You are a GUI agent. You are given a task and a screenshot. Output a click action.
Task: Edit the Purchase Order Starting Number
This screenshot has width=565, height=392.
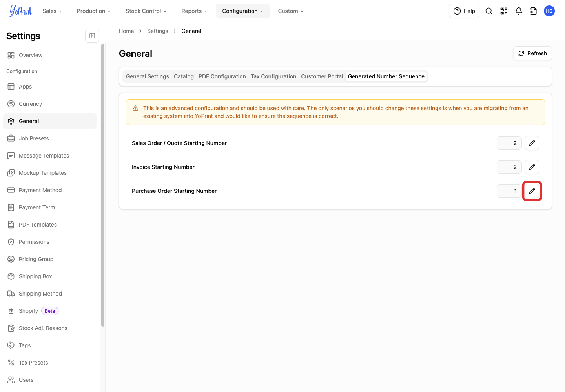(532, 191)
